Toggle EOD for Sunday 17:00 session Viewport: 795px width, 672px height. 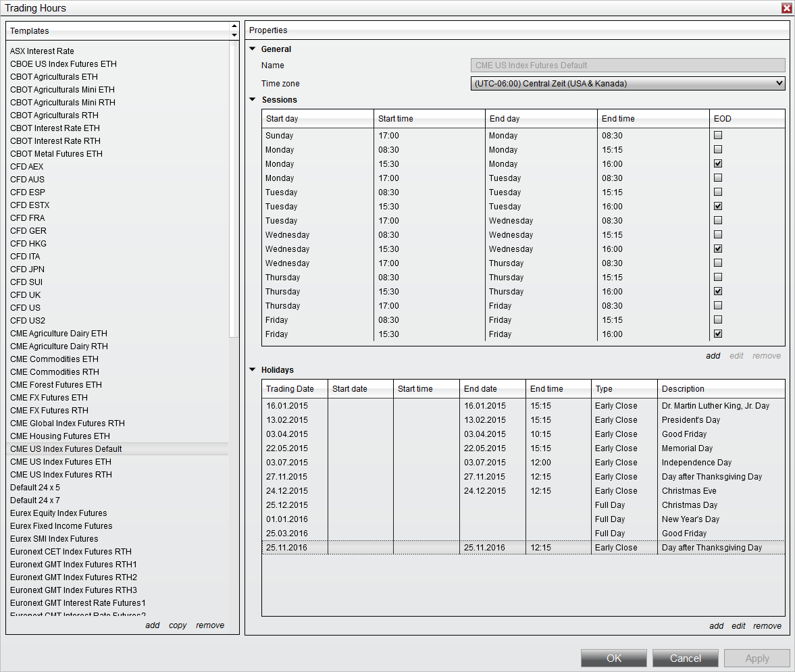718,135
